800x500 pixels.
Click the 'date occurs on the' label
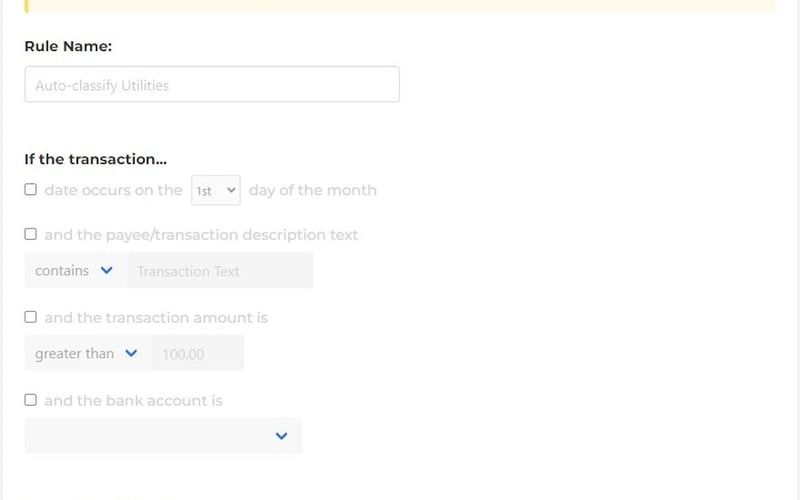(x=113, y=190)
